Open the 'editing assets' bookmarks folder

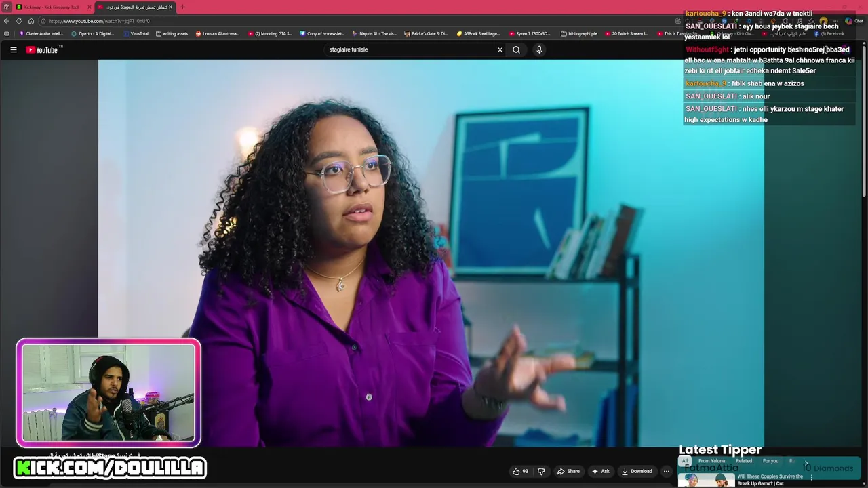tap(172, 33)
